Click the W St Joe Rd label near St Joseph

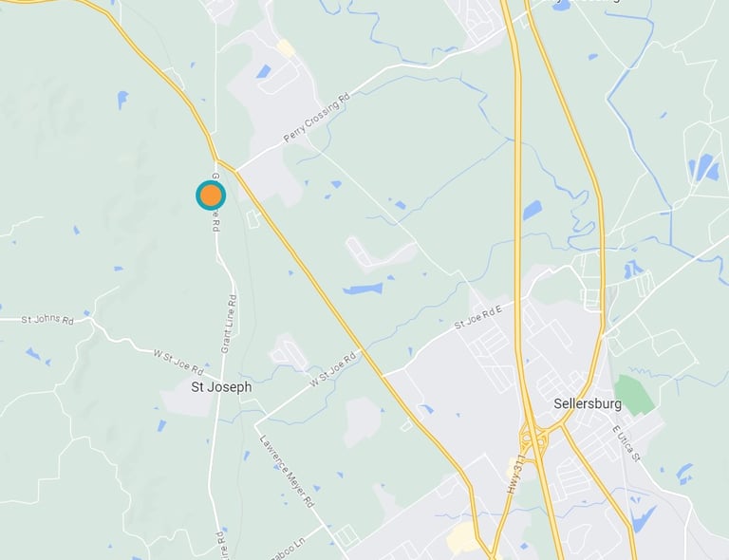178,363
